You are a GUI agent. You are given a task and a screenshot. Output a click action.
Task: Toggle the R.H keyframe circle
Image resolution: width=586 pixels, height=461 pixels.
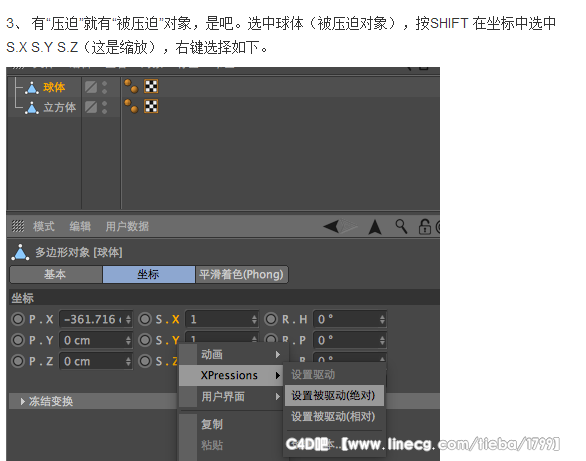point(271,319)
